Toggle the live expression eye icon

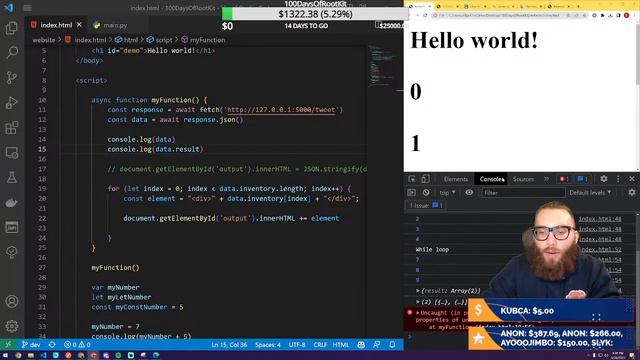[x=469, y=192]
